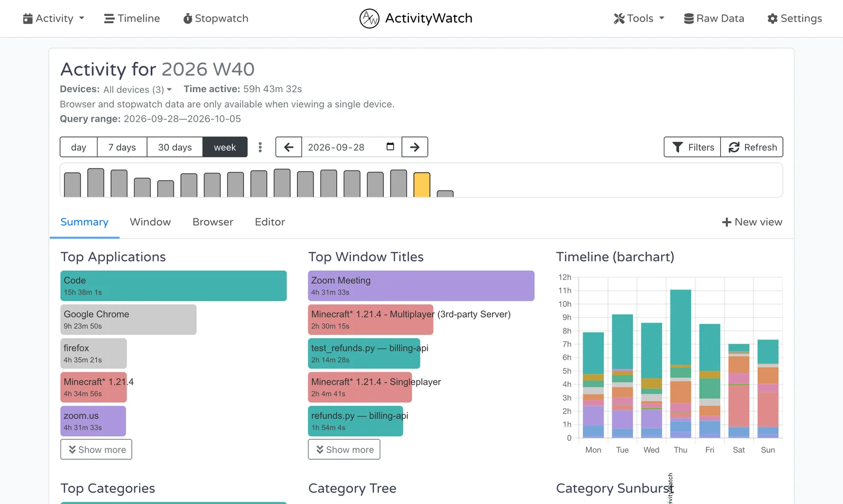Go to the next week with right arrow
This screenshot has width=843, height=504.
pos(415,147)
